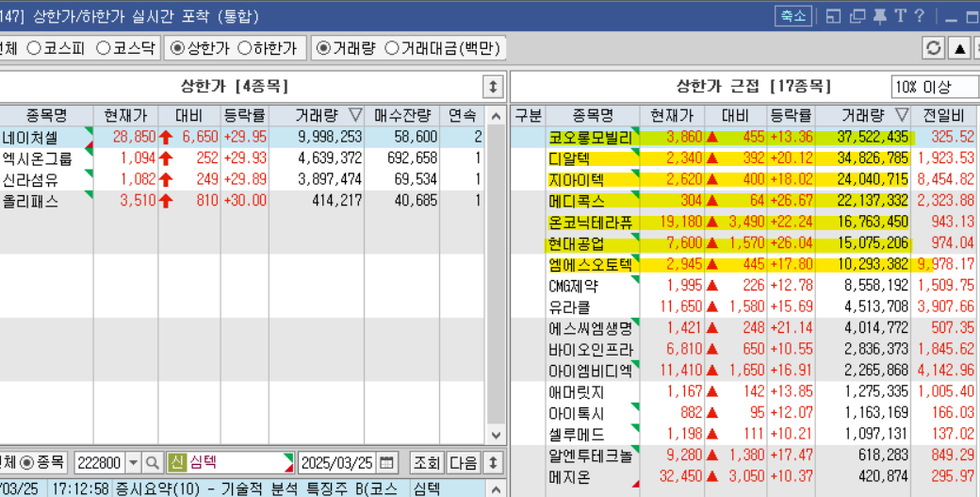980x497 pixels.
Task: Select the 바이오인프라 stock
Action: [x=591, y=350]
